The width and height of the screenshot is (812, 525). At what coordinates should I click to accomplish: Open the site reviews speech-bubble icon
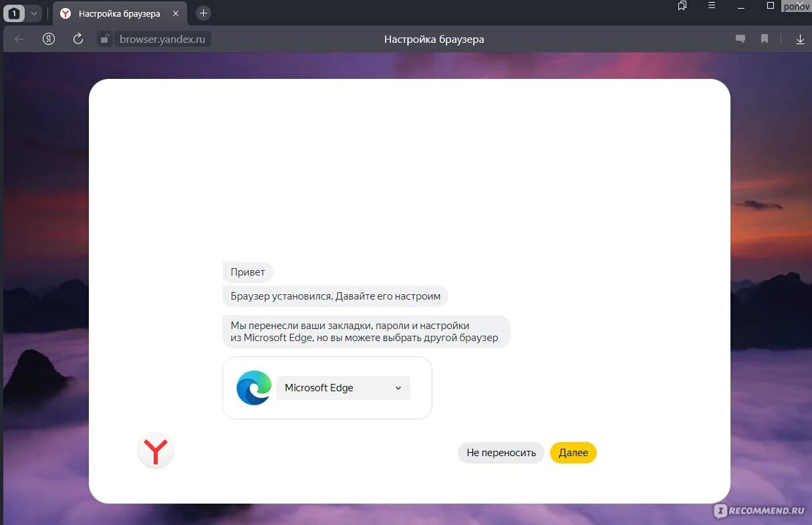tap(740, 39)
